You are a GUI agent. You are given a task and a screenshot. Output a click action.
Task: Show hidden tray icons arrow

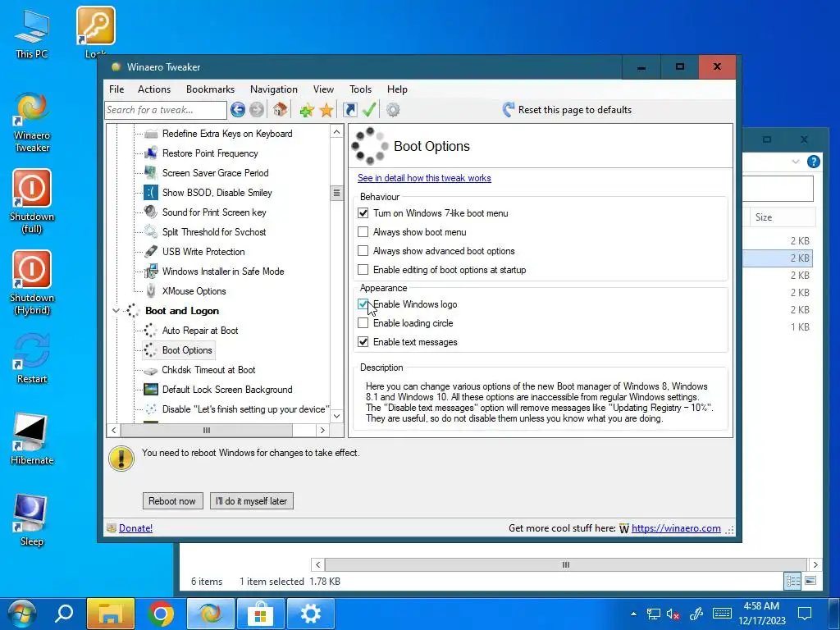point(634,614)
